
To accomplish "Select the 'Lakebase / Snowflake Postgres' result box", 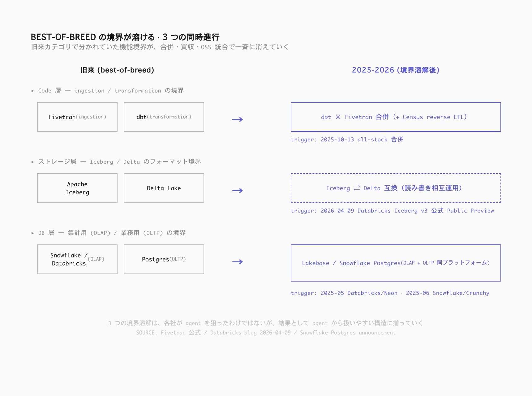I will [396, 263].
